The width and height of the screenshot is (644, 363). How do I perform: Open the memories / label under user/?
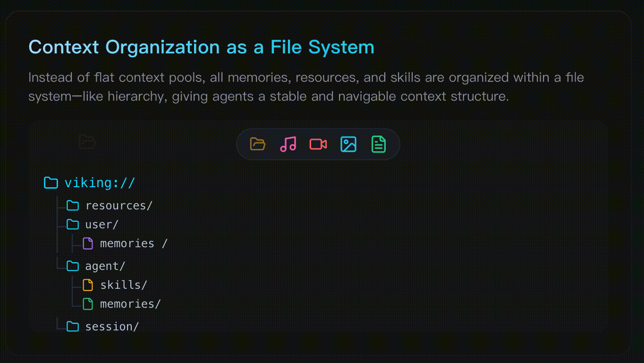134,243
